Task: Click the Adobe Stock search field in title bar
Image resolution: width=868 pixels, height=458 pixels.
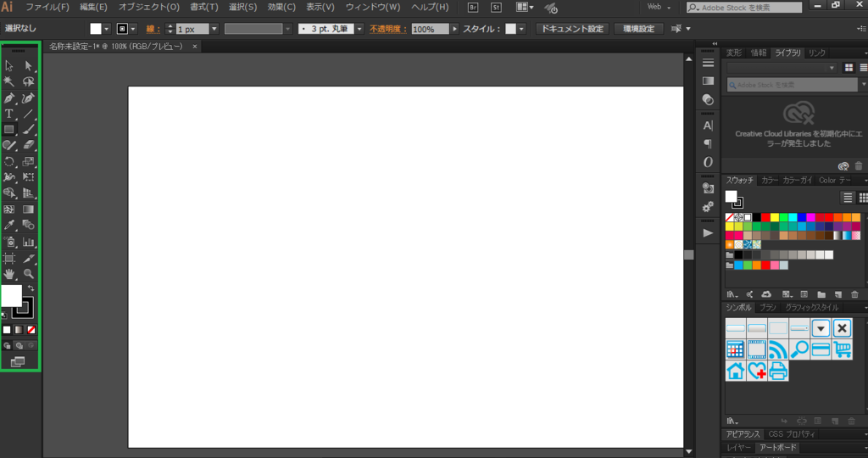Action: click(x=744, y=7)
